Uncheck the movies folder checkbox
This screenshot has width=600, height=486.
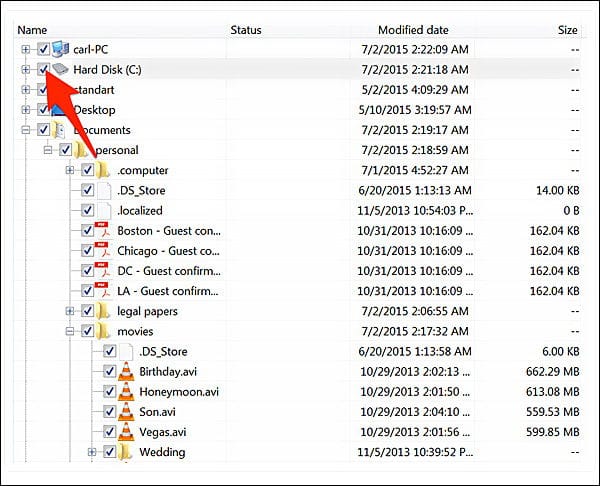[88, 331]
